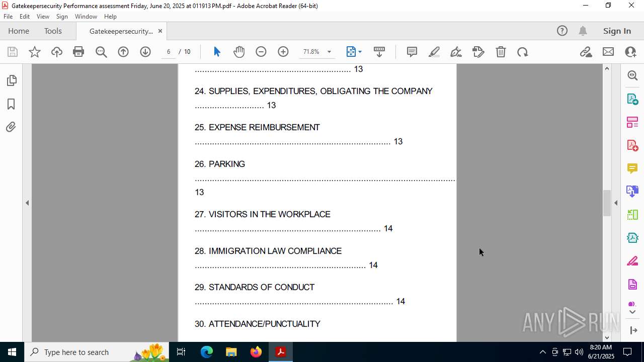644x362 pixels.
Task: Click '29. STANDARDS OF CONDUCT' entry
Action: point(255,287)
